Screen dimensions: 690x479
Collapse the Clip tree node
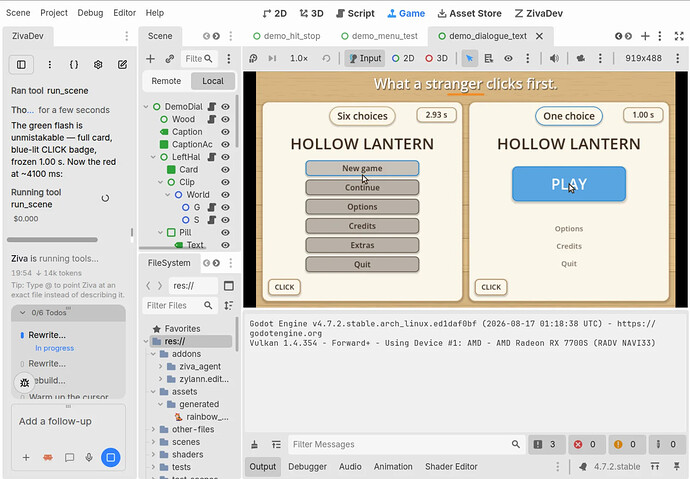tap(161, 182)
